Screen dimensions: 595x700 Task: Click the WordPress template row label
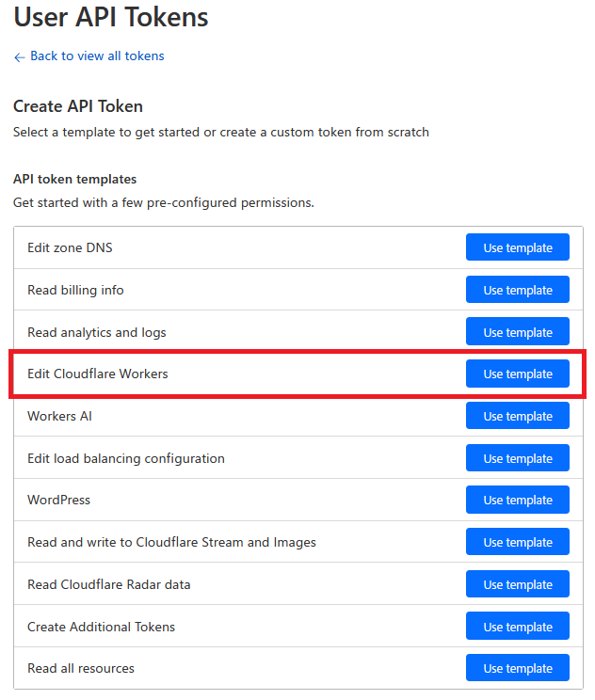[x=59, y=500]
